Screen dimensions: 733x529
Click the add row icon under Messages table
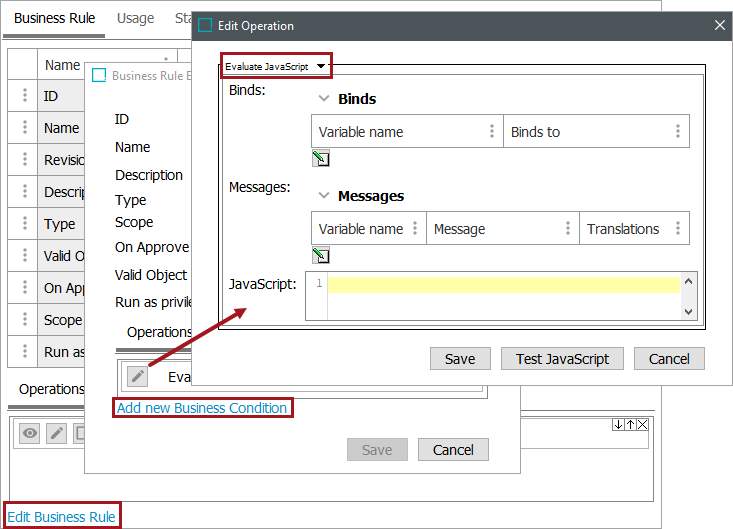point(321,255)
